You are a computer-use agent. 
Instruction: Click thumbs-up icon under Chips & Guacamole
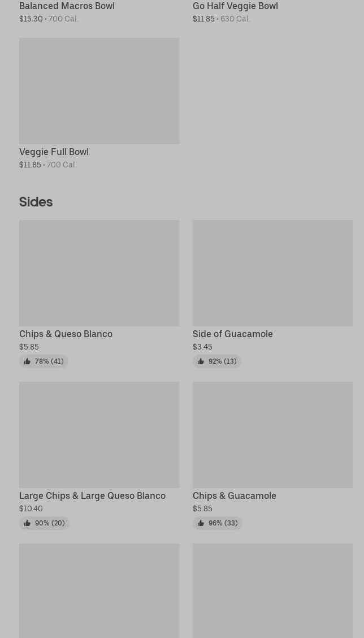201,523
